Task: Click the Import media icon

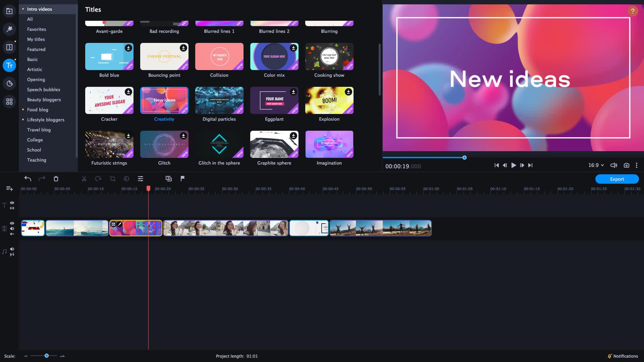Action: [x=9, y=10]
